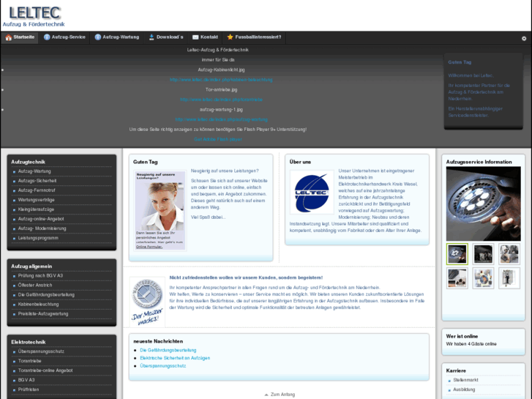The width and height of the screenshot is (532, 399).
Task: Click the download arrow icon beside Download's
Action: coord(151,37)
